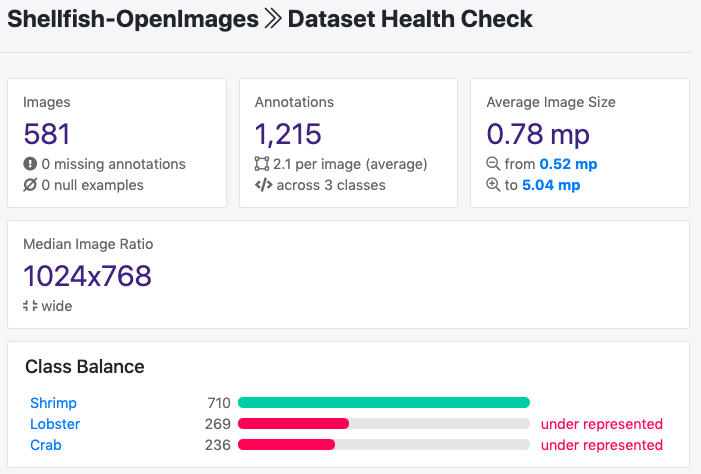Click the code brackets classes icon
The width and height of the screenshot is (701, 474).
coord(263,185)
